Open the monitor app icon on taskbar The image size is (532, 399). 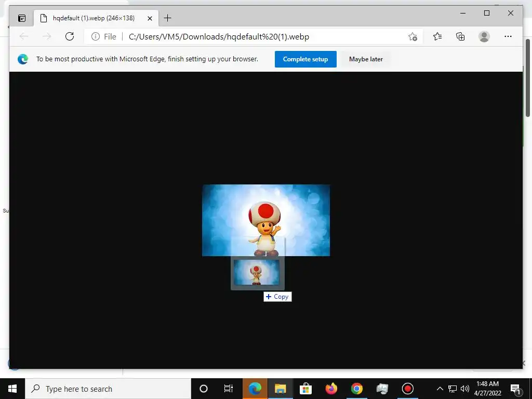pos(382,389)
